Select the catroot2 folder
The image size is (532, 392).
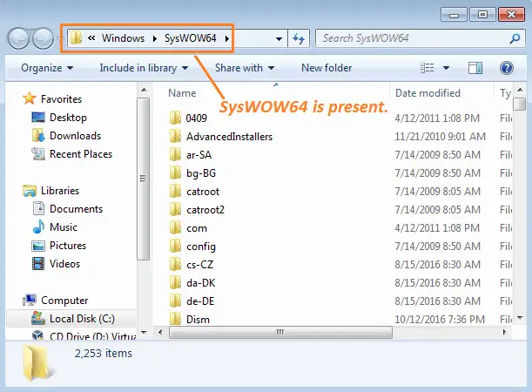[x=205, y=210]
